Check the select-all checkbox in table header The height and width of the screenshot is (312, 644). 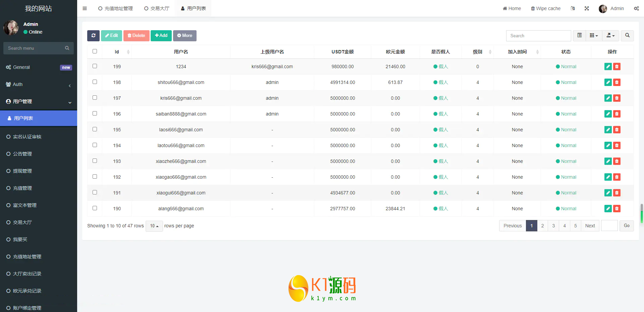coord(95,51)
